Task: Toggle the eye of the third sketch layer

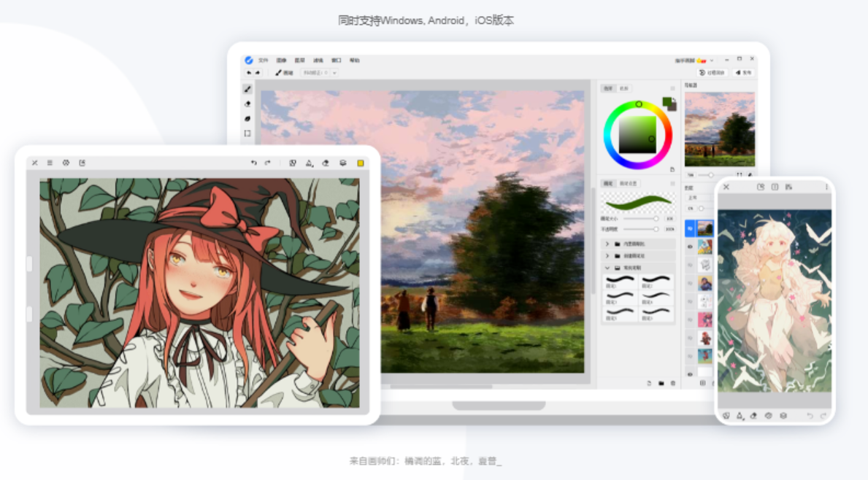Action: point(690,265)
